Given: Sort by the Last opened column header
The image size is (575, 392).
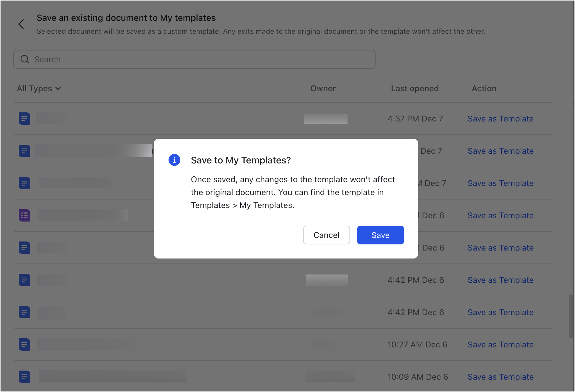Looking at the screenshot, I should [x=415, y=88].
